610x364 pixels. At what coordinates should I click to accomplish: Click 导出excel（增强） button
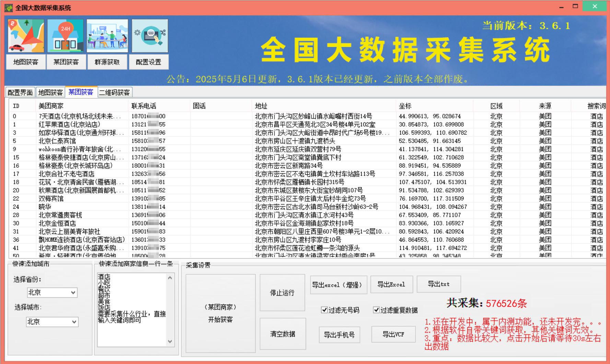coord(338,285)
